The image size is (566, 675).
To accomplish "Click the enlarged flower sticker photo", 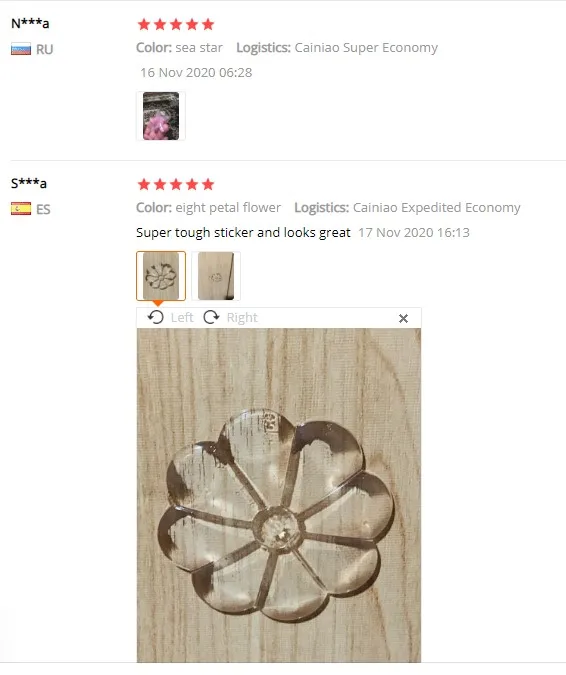I will (x=279, y=495).
